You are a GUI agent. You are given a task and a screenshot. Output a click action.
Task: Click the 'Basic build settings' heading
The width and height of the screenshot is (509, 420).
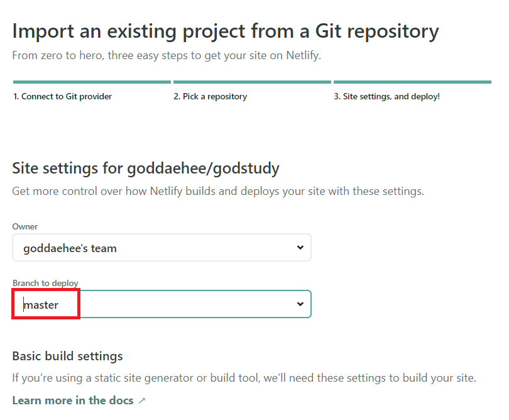coord(67,356)
